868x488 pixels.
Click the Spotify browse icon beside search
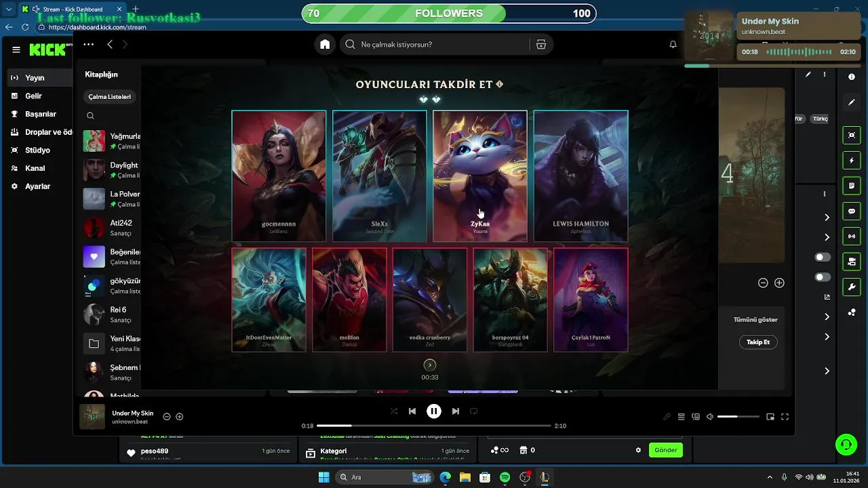coord(541,44)
